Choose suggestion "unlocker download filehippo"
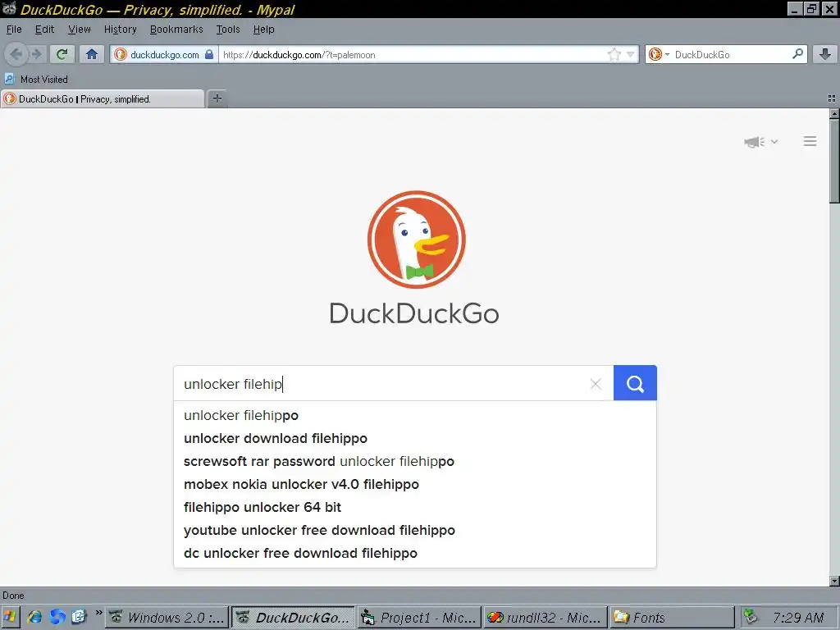Image resolution: width=840 pixels, height=630 pixels. (414, 438)
